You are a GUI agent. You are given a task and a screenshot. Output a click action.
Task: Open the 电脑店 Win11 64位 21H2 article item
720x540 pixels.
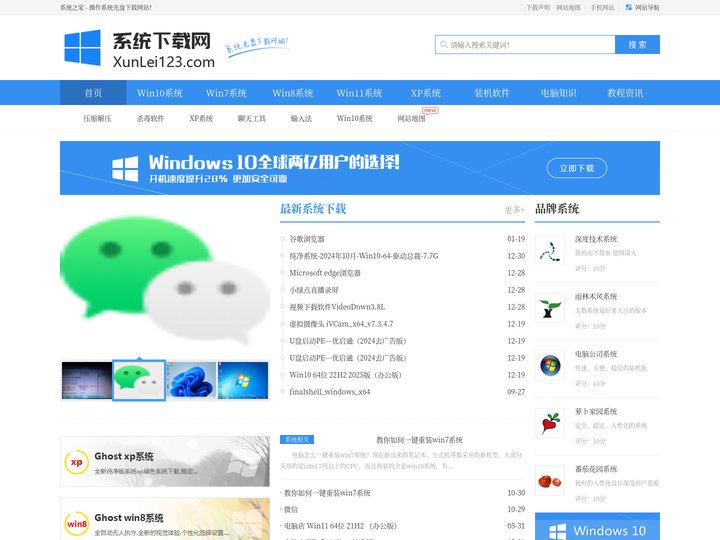click(340, 526)
